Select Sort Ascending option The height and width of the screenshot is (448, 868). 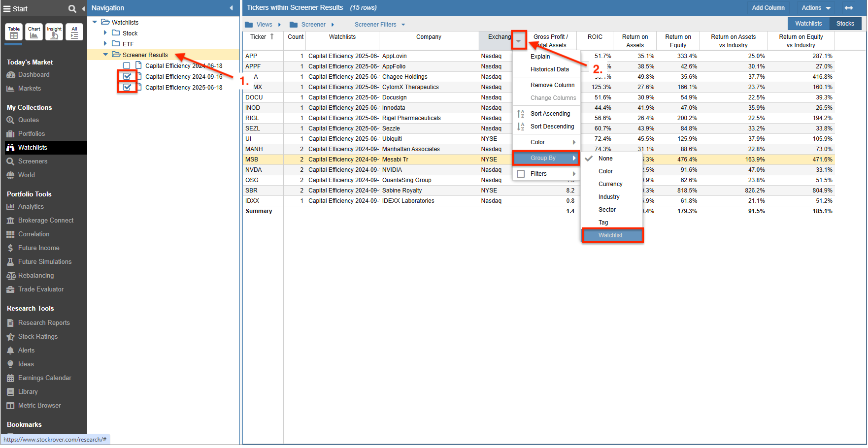coord(550,114)
